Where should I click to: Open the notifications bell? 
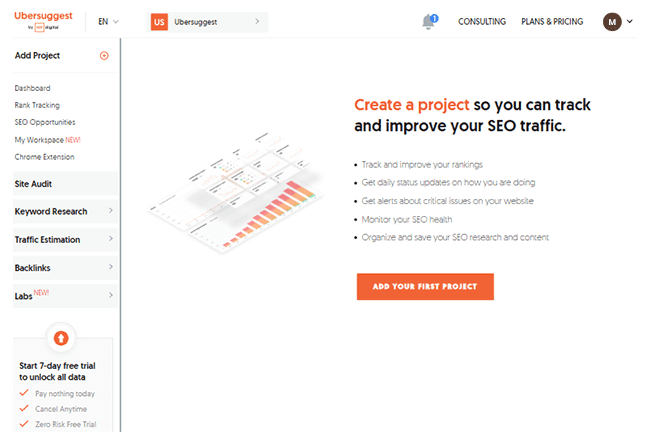pos(429,22)
